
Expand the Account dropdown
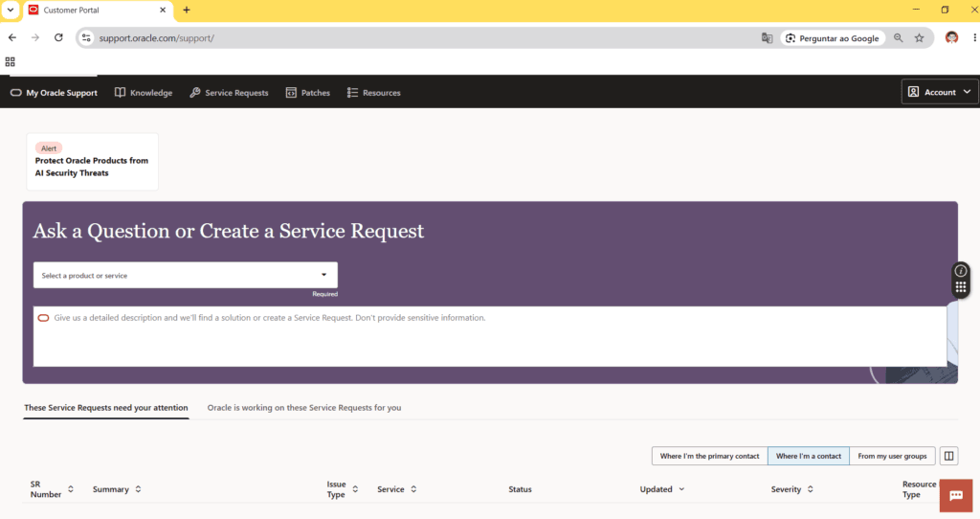940,92
